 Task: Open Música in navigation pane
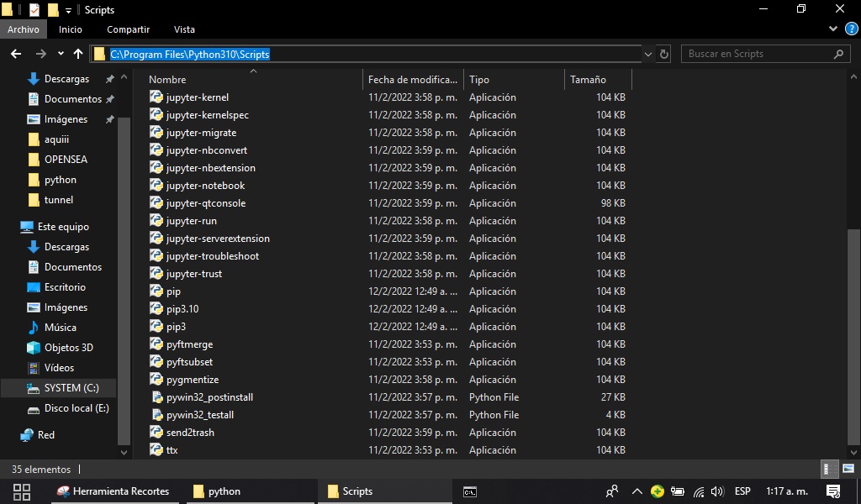61,328
